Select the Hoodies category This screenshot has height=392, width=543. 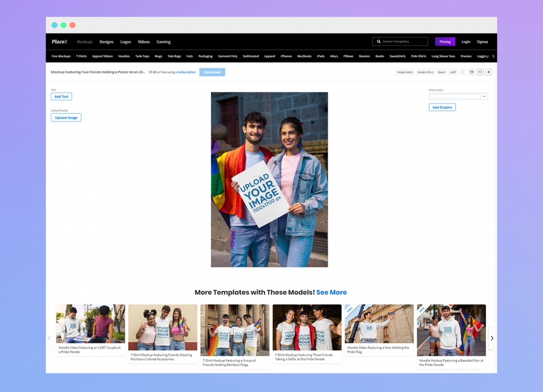tap(124, 56)
